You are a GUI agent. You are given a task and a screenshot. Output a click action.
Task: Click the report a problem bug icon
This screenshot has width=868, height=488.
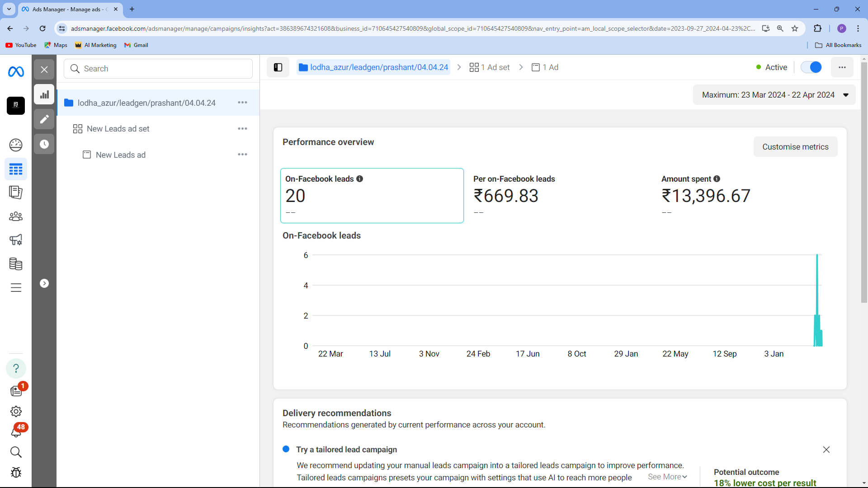coord(16,473)
